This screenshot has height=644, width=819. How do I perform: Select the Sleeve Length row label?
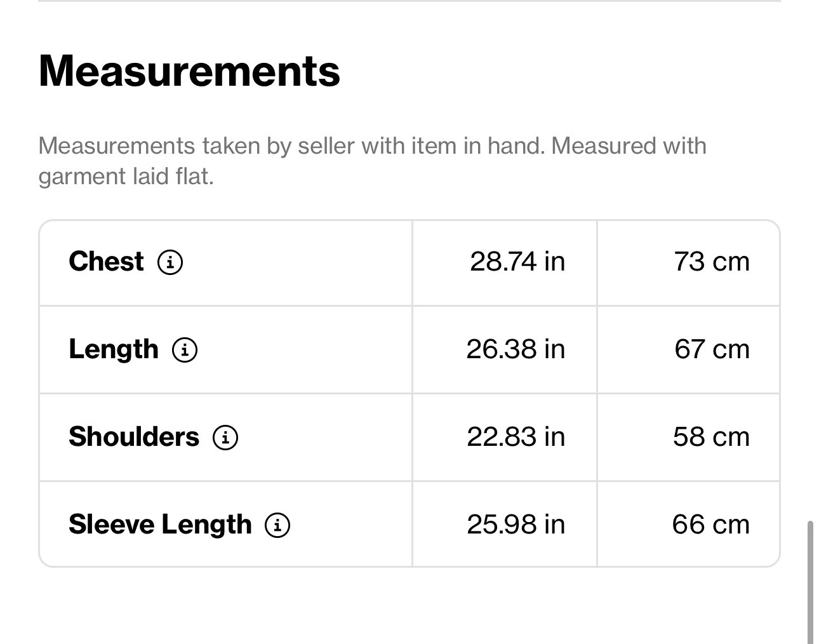[160, 525]
